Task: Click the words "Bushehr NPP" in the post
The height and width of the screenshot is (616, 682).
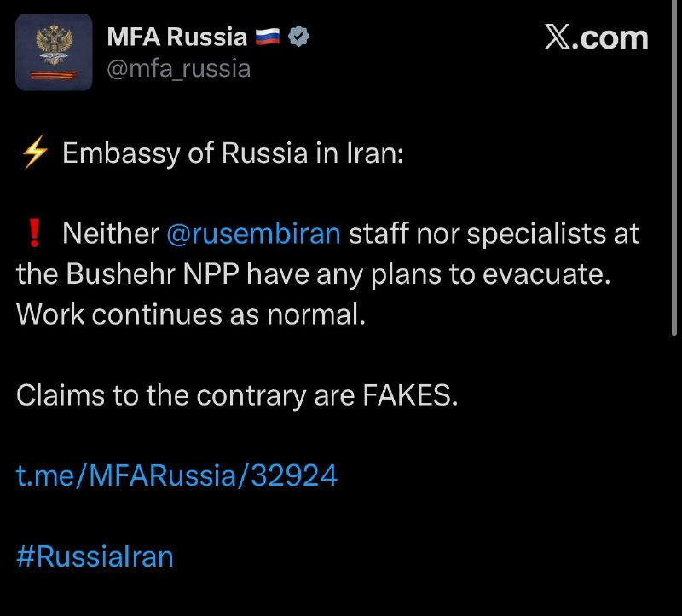Action: [153, 274]
